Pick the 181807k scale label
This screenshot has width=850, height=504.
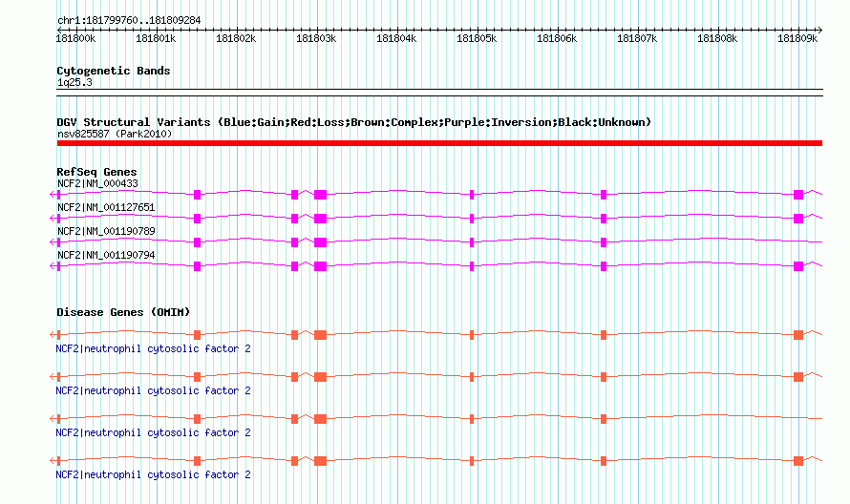637,38
